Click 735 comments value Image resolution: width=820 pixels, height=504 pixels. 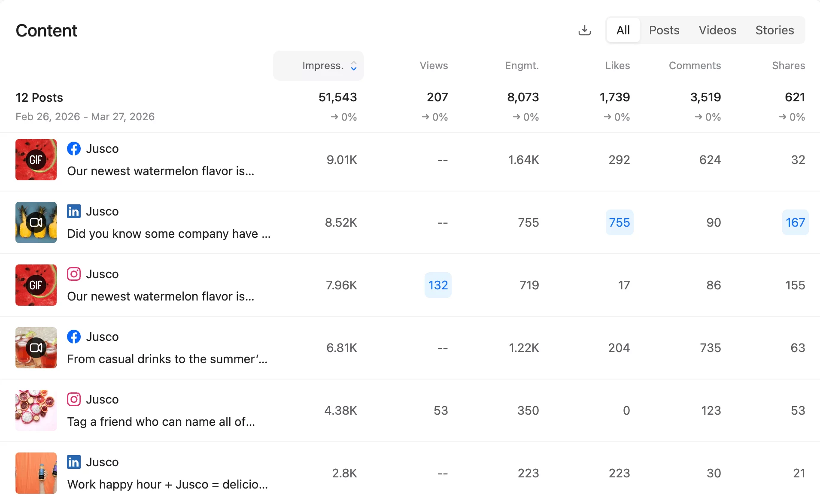coord(711,348)
